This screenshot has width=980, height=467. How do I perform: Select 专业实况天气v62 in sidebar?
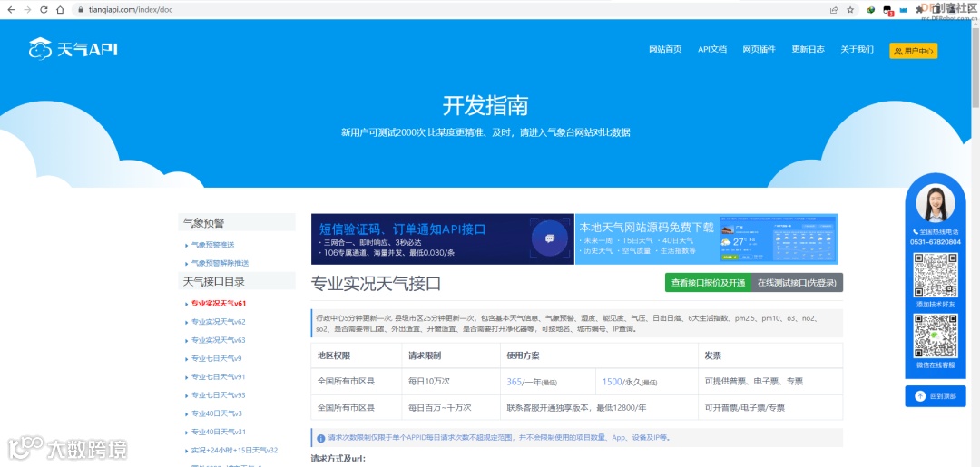pyautogui.click(x=218, y=322)
